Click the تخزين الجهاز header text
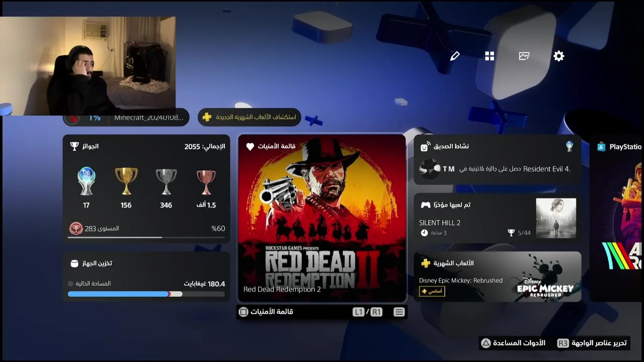 tap(97, 263)
